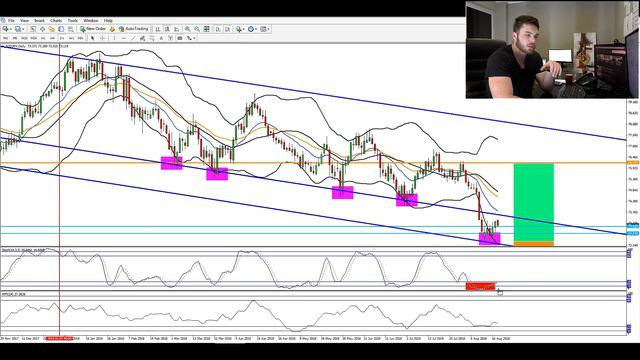
Task: Toggle AutoTrading on or off
Action: click(x=133, y=29)
